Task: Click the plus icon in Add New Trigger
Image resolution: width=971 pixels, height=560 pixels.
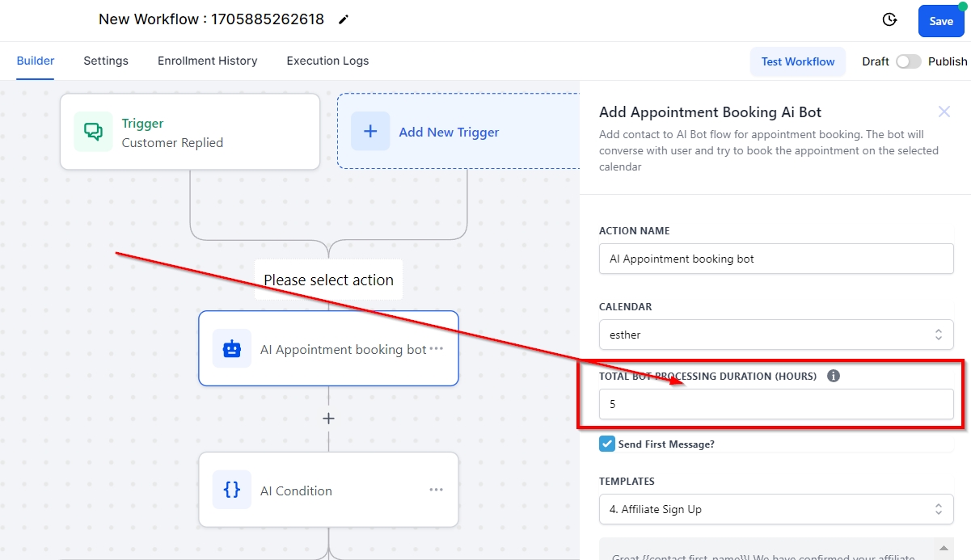Action: (x=370, y=132)
